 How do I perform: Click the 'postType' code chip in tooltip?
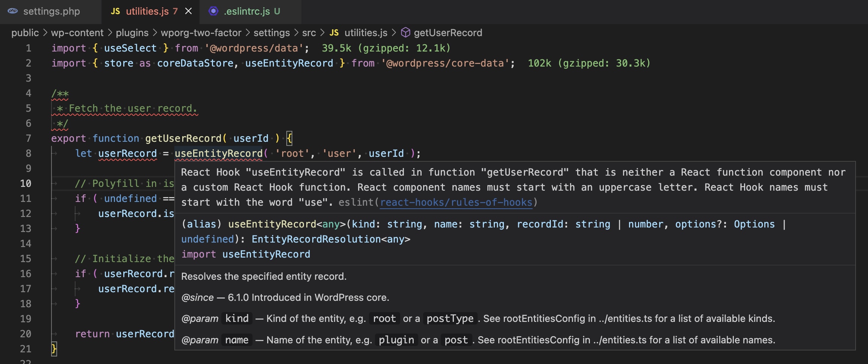click(x=450, y=318)
